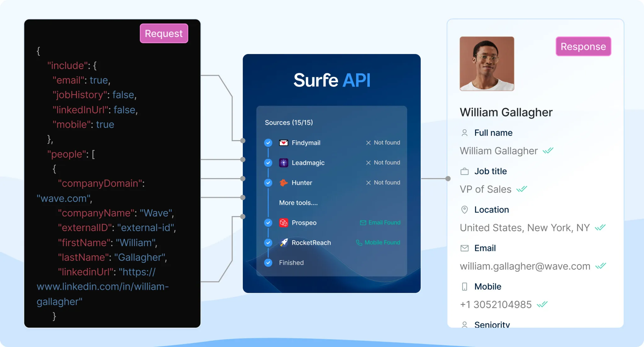Viewport: 644px width, 347px height.
Task: Click the double-check next to VP of Sales
Action: (x=522, y=189)
